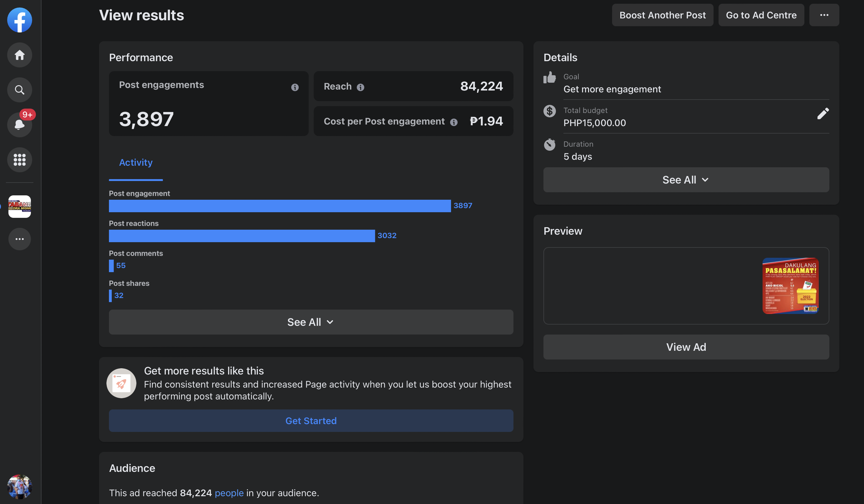
Task: Click the Performance section heading
Action: coord(141,58)
